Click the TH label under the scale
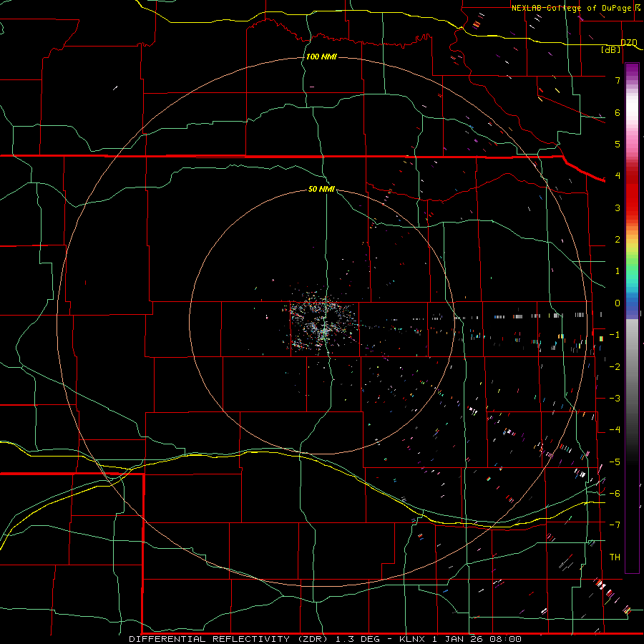The height and width of the screenshot is (644, 644). tap(615, 557)
